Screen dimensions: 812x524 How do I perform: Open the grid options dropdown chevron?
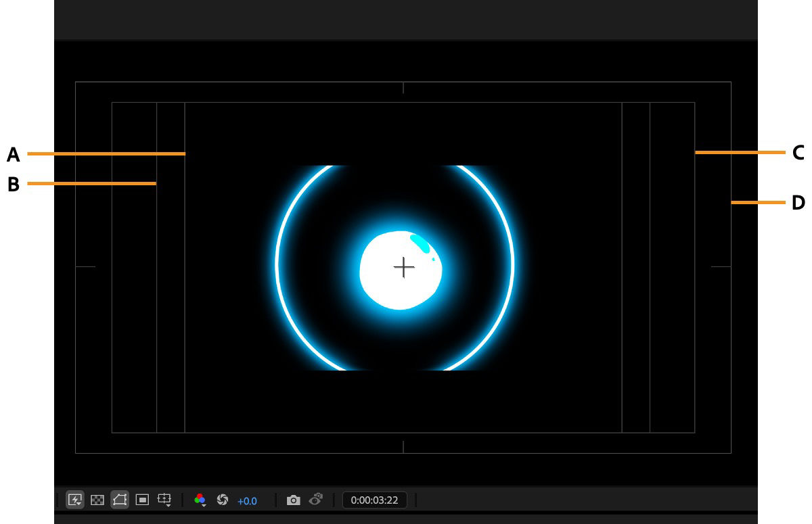coord(168,506)
